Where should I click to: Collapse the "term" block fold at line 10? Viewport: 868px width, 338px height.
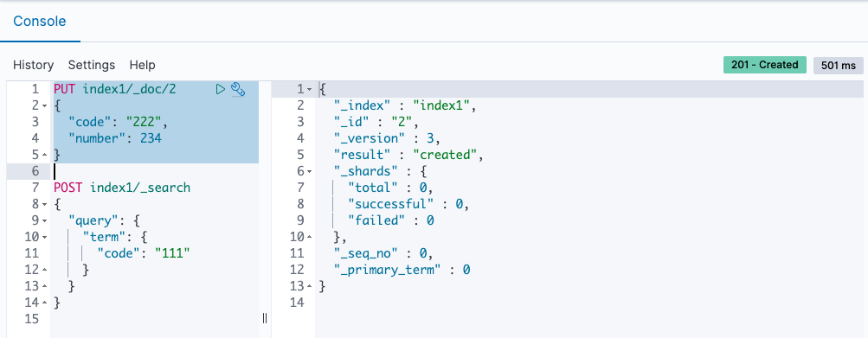click(45, 238)
